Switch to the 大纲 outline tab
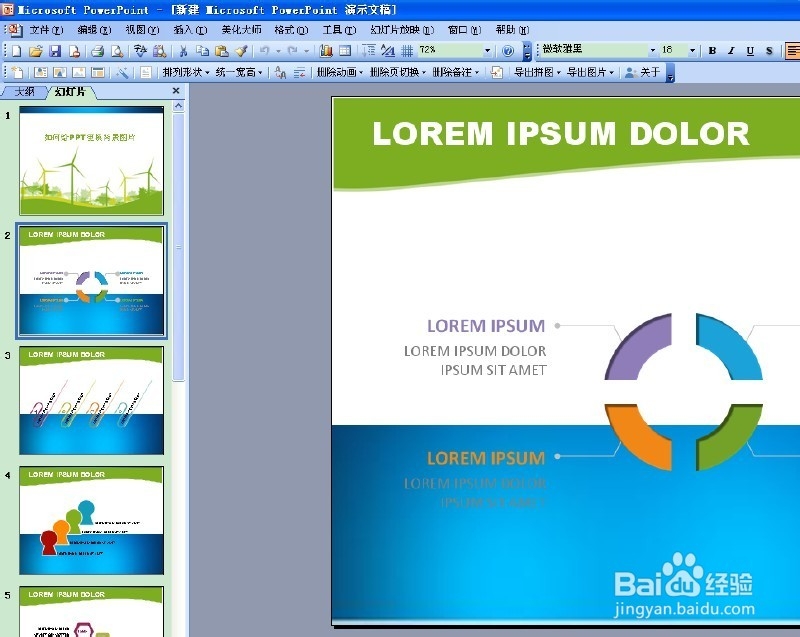This screenshot has height=637, width=800. click(x=24, y=92)
